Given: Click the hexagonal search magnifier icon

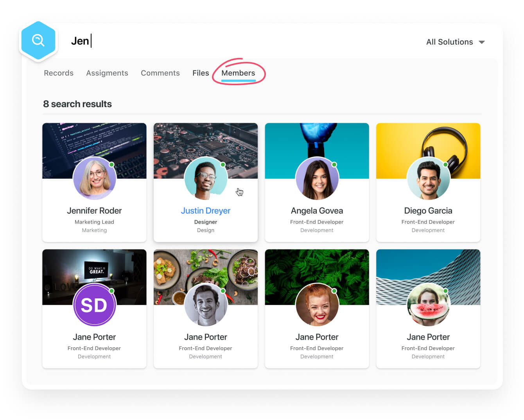Looking at the screenshot, I should point(38,40).
